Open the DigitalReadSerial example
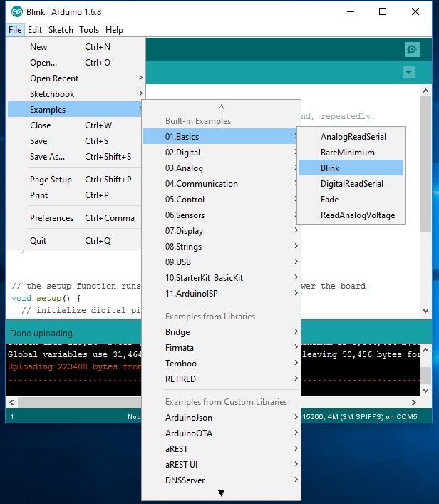 351,184
